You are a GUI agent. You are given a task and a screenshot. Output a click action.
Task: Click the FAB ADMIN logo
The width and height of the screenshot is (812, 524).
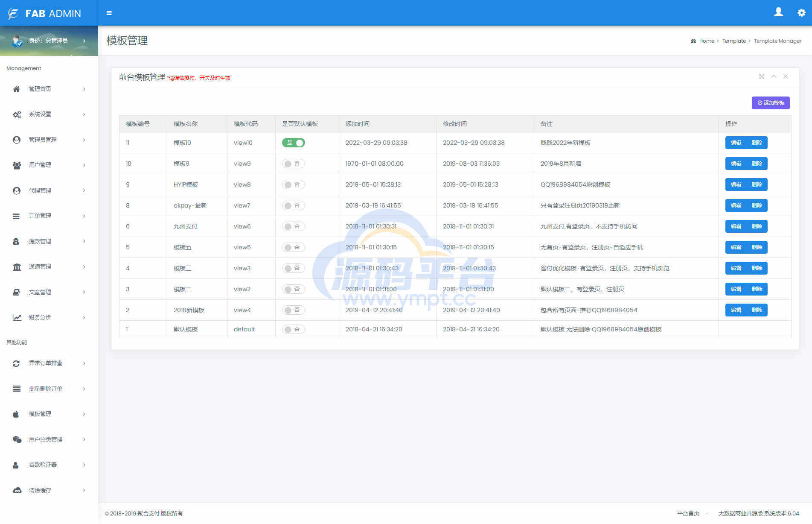coord(44,14)
